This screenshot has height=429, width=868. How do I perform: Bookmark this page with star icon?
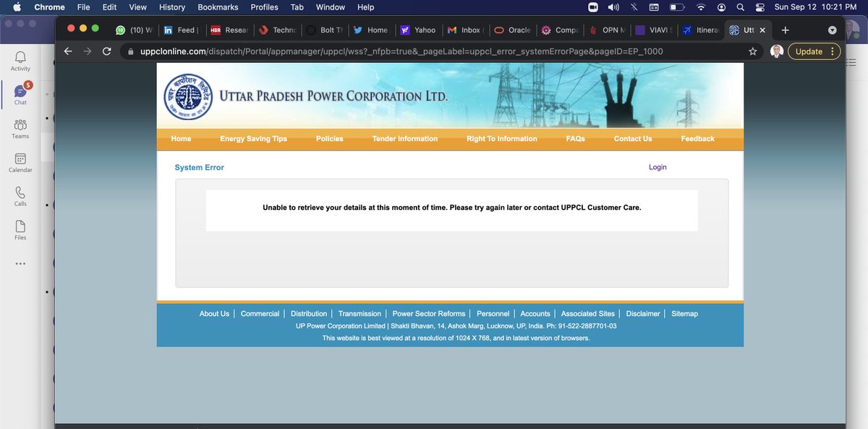pyautogui.click(x=753, y=51)
